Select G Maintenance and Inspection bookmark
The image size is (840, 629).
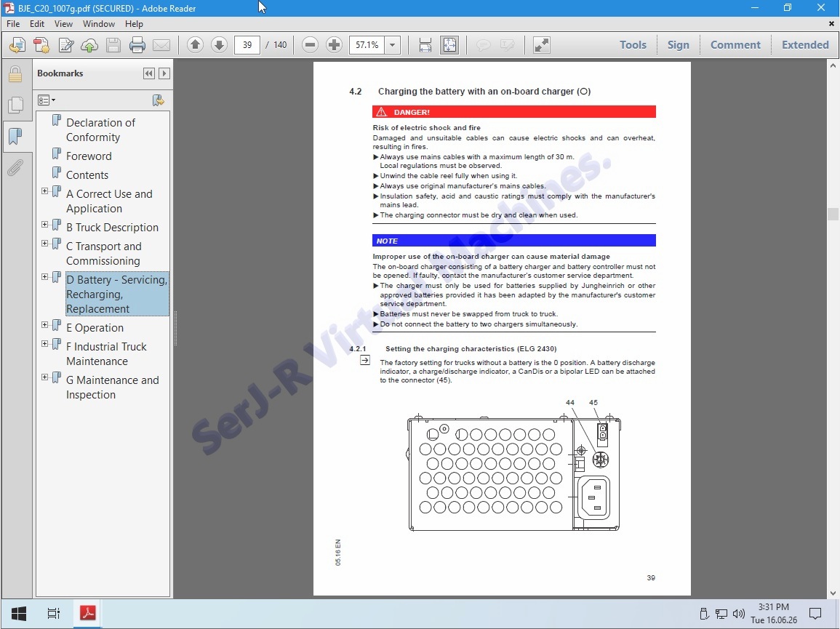[x=113, y=387]
